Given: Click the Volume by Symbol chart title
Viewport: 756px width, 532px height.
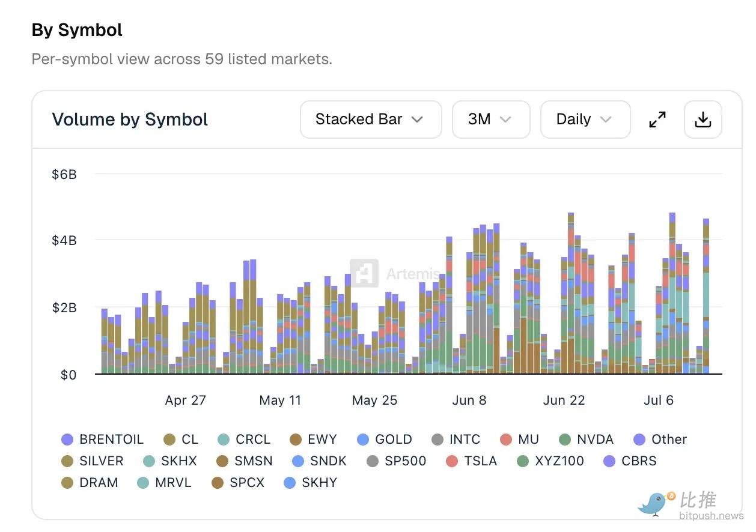Looking at the screenshot, I should (x=130, y=119).
